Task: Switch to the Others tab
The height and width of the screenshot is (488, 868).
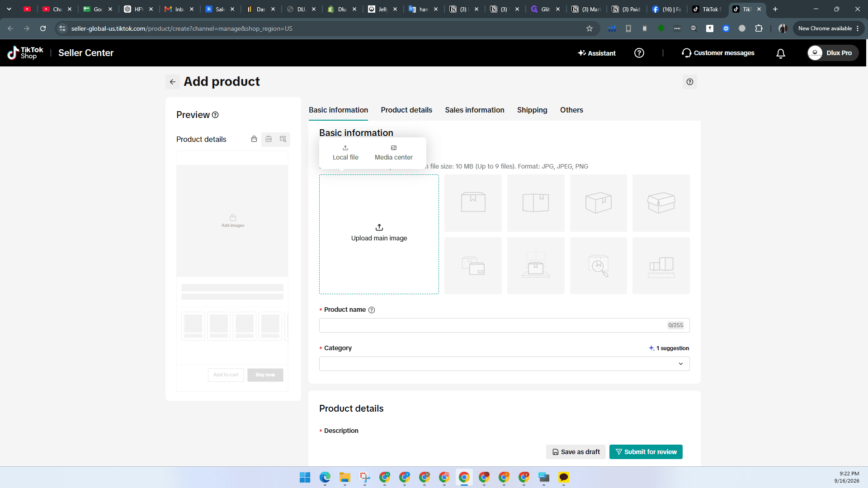Action: [571, 110]
